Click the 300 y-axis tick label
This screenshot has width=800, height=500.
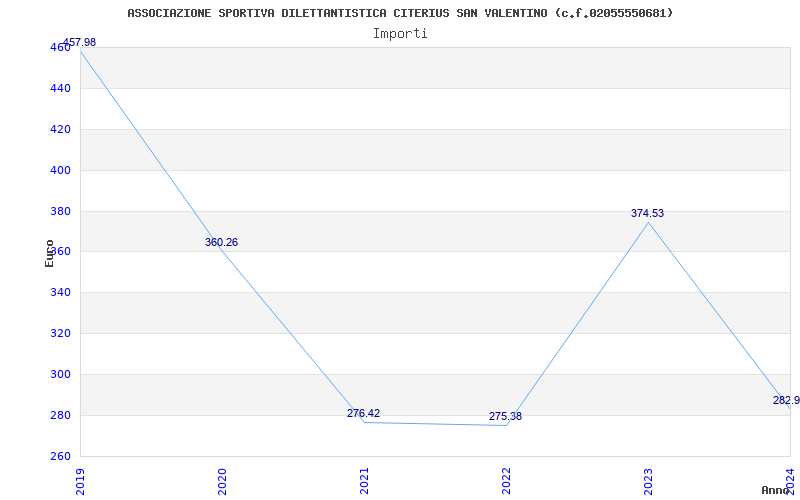coord(60,374)
